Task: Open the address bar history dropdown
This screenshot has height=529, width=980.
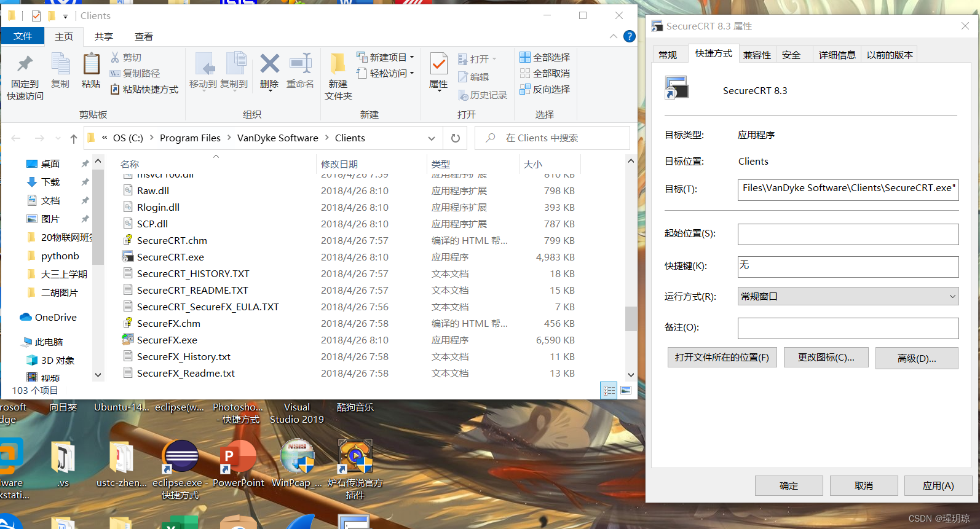Action: pos(432,138)
